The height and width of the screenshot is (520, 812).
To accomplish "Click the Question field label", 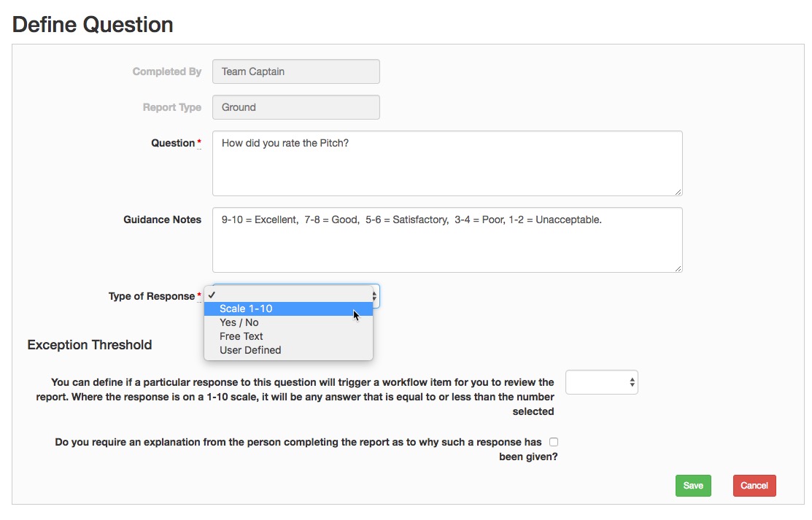I will pyautogui.click(x=173, y=143).
